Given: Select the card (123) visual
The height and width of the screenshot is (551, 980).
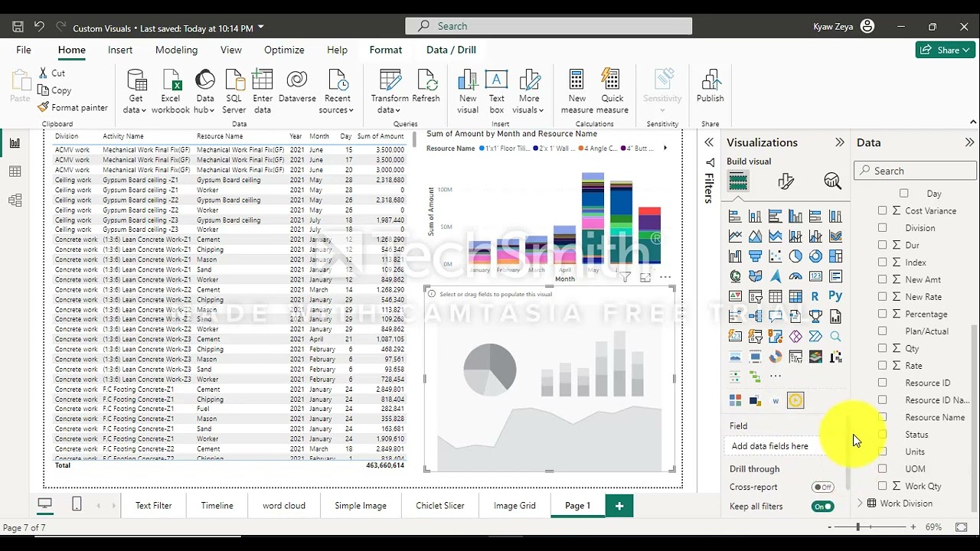Looking at the screenshot, I should pyautogui.click(x=815, y=276).
